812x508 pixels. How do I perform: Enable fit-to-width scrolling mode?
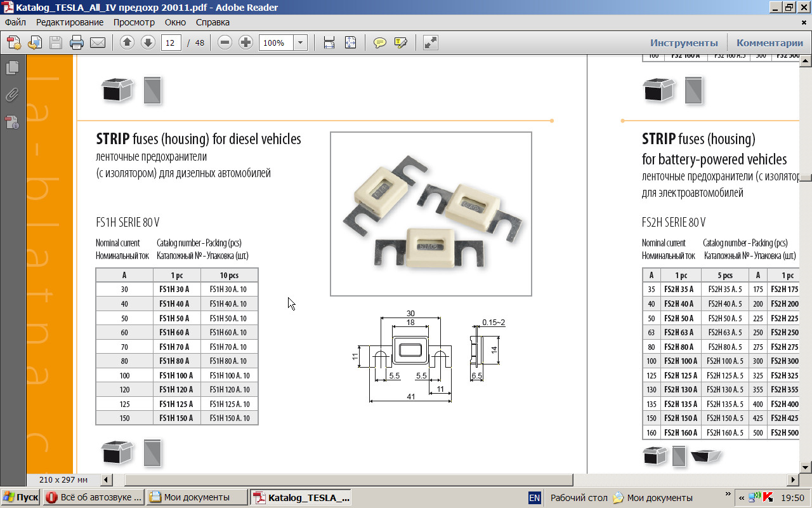[x=329, y=43]
